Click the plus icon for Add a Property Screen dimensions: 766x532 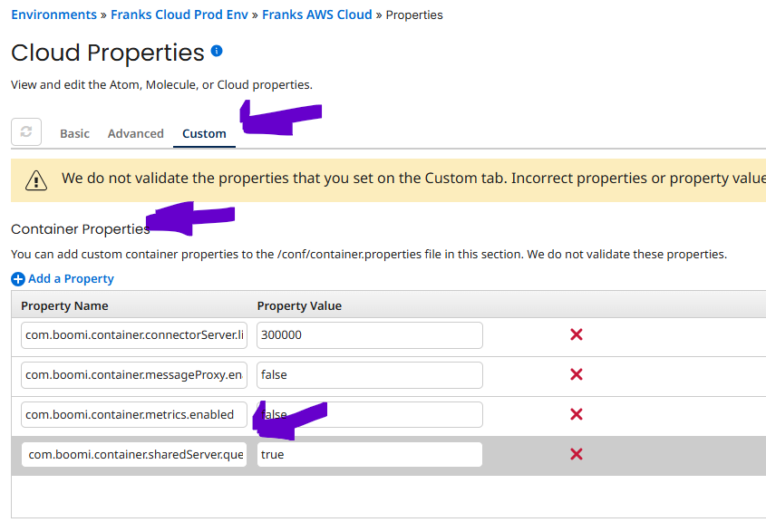pos(18,279)
